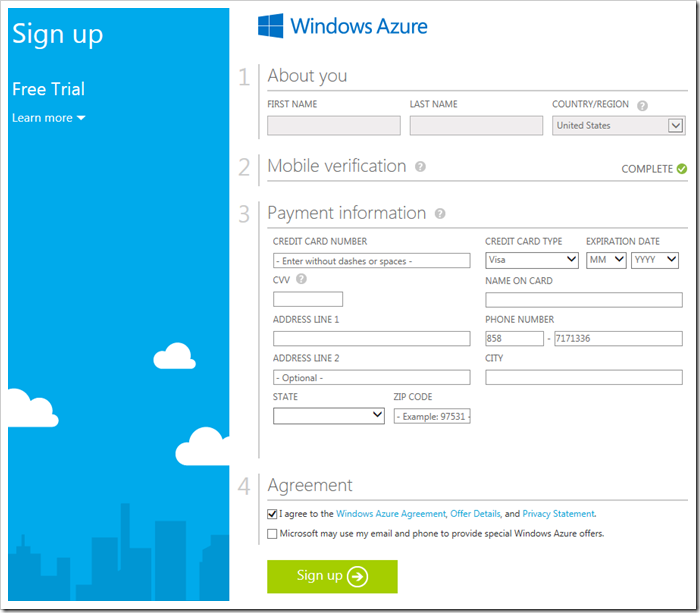Focus the Credit Card Number field
Screen dimensions: 700x613
(x=371, y=261)
